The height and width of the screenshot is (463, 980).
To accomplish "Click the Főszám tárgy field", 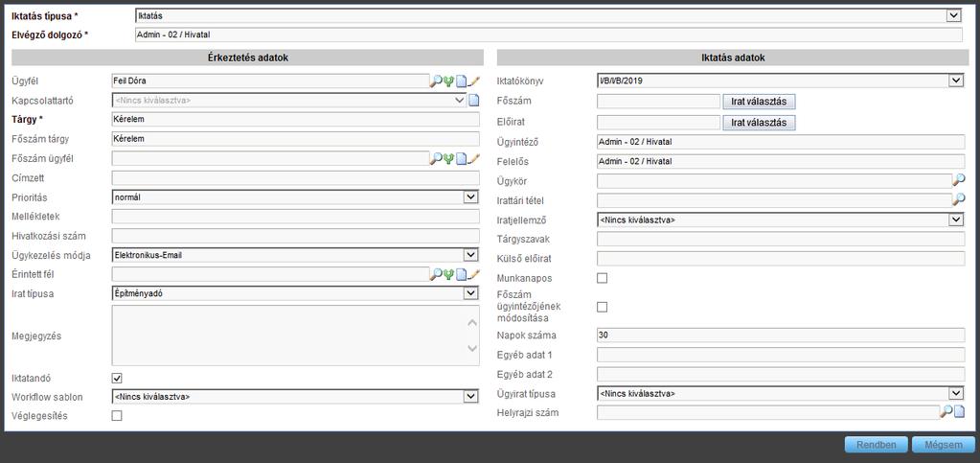I will coord(296,139).
